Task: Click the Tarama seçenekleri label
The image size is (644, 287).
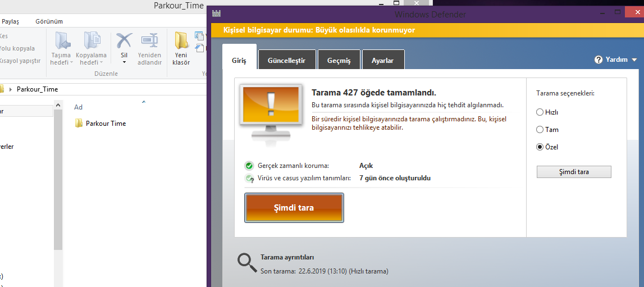Action: [565, 93]
